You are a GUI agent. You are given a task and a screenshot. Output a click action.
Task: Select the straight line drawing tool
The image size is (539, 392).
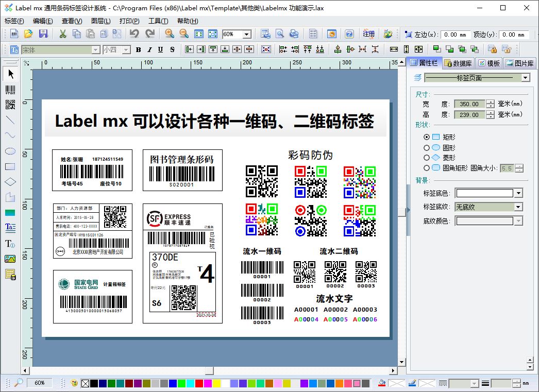tap(10, 120)
